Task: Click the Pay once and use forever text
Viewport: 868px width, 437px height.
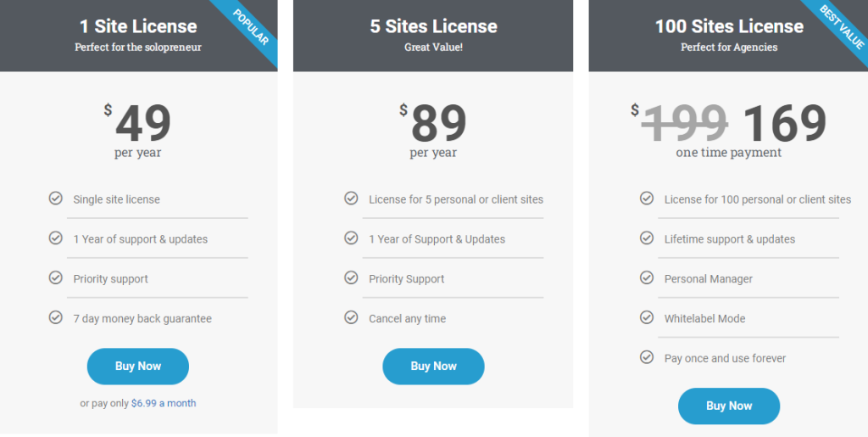Action: [726, 359]
